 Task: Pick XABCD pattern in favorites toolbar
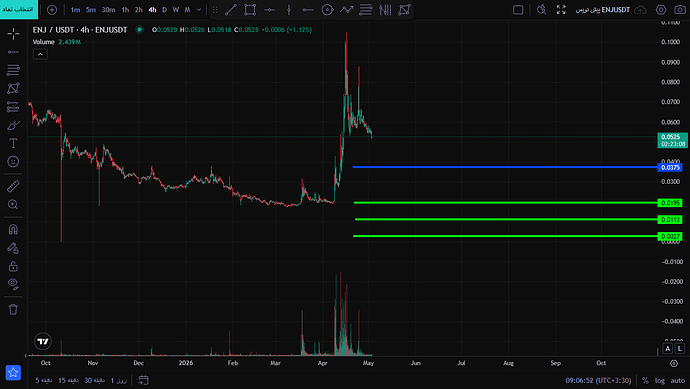[x=404, y=10]
